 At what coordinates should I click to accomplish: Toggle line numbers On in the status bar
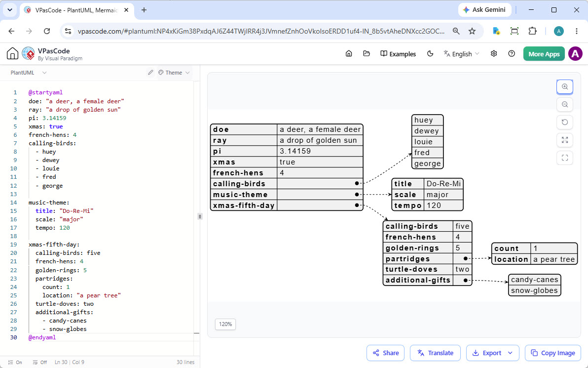point(15,363)
